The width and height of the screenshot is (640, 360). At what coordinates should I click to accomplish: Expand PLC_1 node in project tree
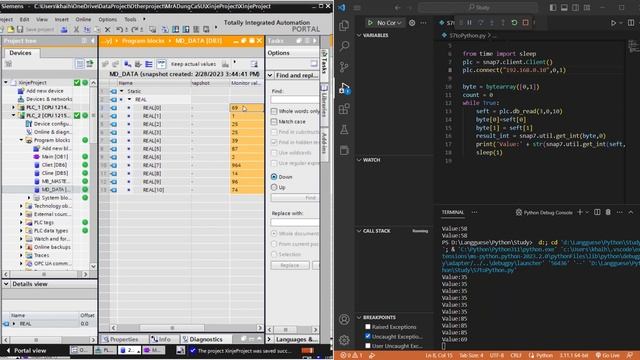[13, 107]
